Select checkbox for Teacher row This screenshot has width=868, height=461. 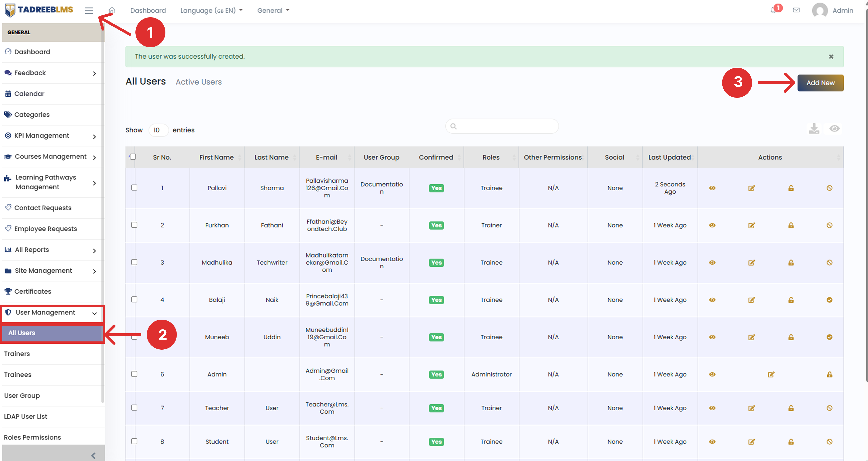coord(135,408)
